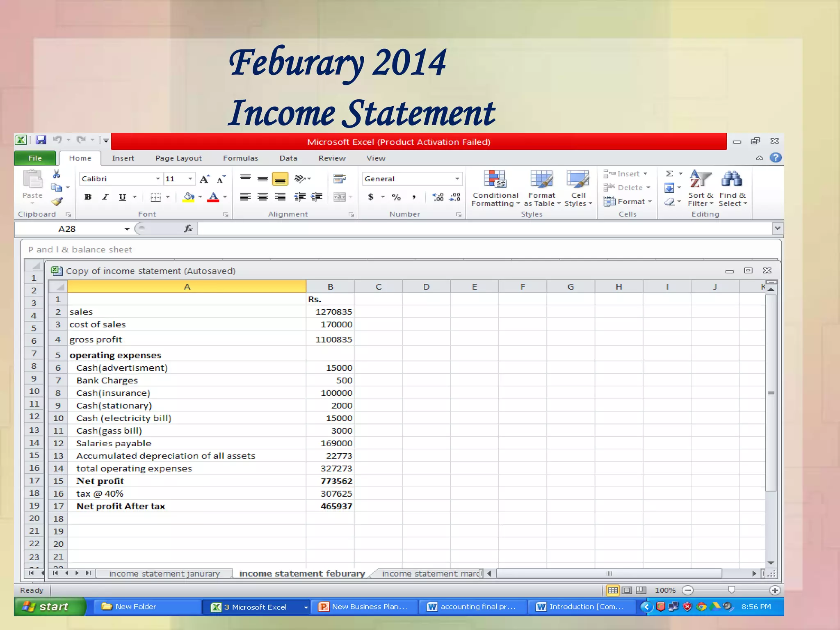The height and width of the screenshot is (630, 840).
Task: Expand the Cell Styles gallery
Action: click(x=578, y=189)
